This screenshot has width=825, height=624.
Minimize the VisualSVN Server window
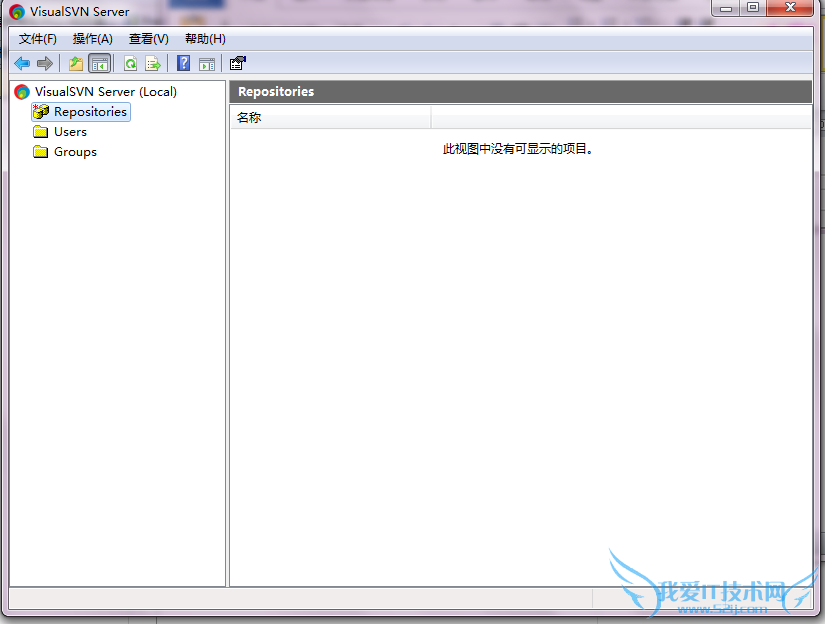click(726, 8)
